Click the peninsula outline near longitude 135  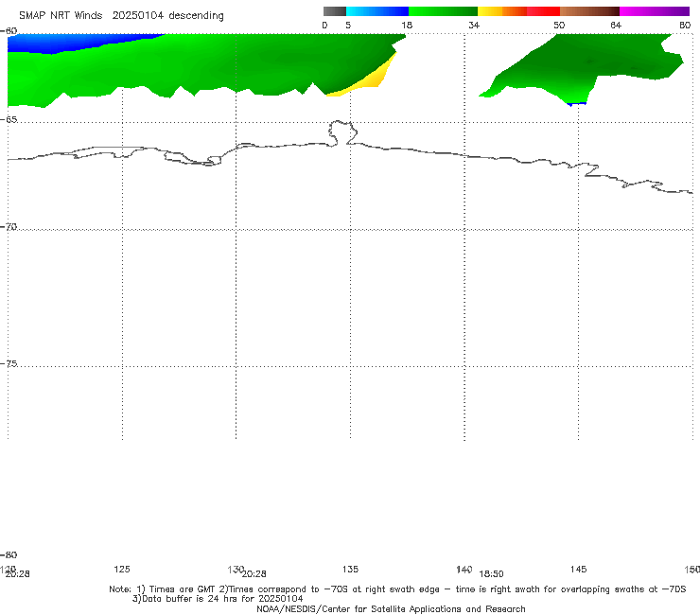click(x=342, y=132)
